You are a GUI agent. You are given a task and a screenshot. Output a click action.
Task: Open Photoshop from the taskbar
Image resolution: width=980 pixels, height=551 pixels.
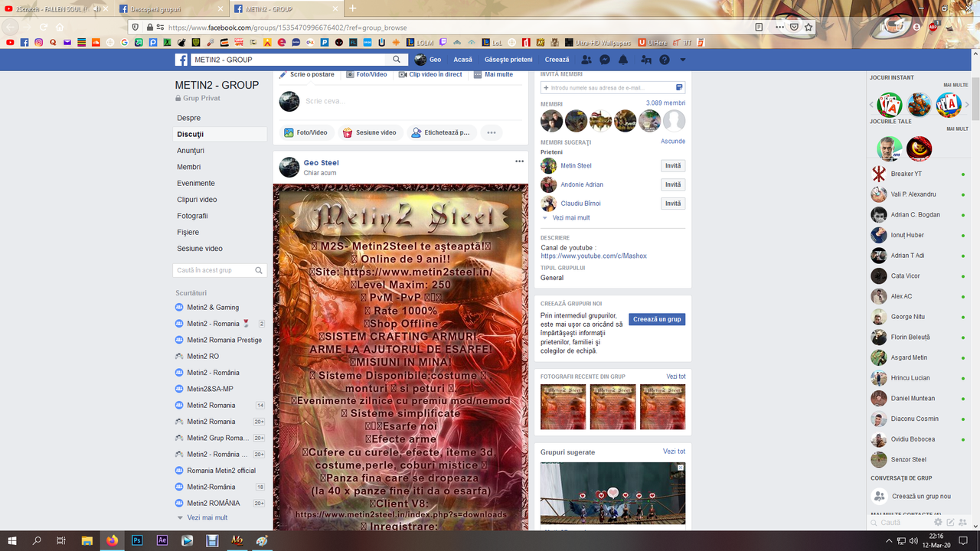[137, 540]
